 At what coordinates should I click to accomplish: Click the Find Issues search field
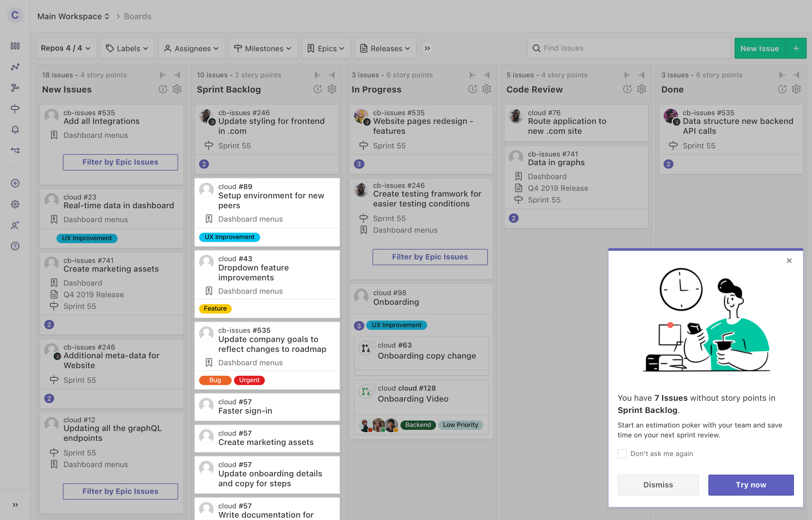pyautogui.click(x=629, y=48)
